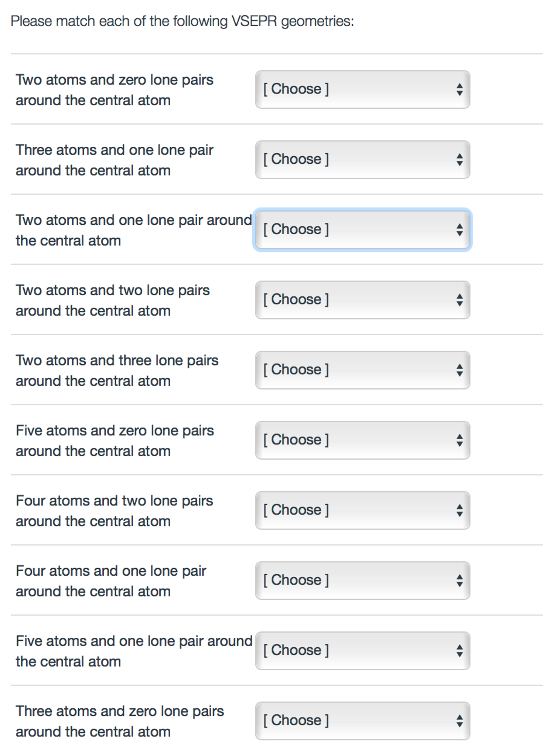The height and width of the screenshot is (756, 543).
Task: Click the stepper arrows on the last Choose dropdown
Action: coord(459,720)
